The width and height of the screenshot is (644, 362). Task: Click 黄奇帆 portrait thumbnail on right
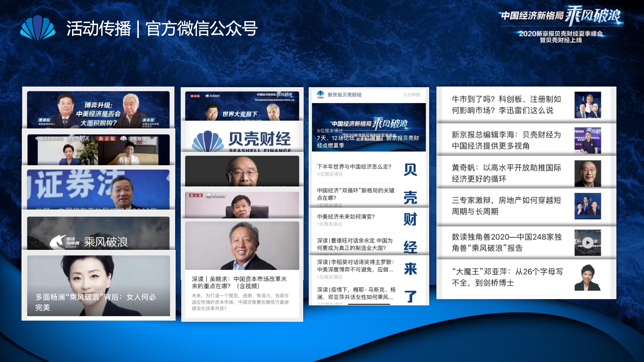tap(587, 174)
